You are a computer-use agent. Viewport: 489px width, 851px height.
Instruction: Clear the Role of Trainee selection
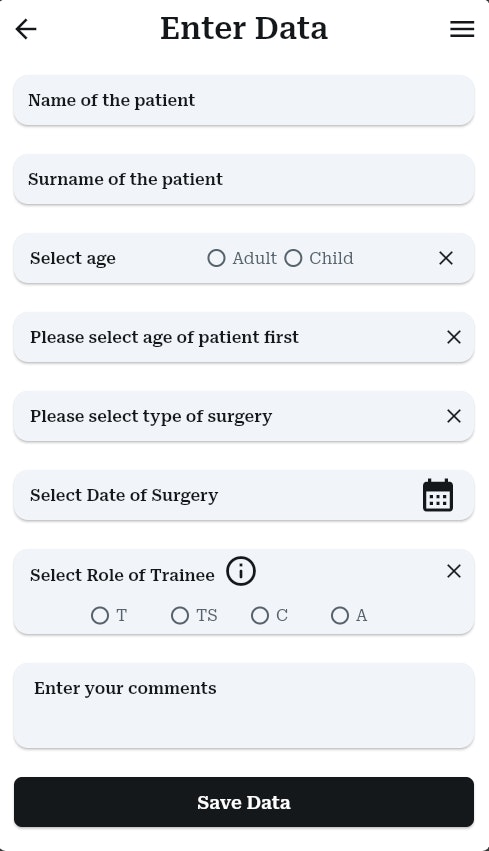(454, 571)
